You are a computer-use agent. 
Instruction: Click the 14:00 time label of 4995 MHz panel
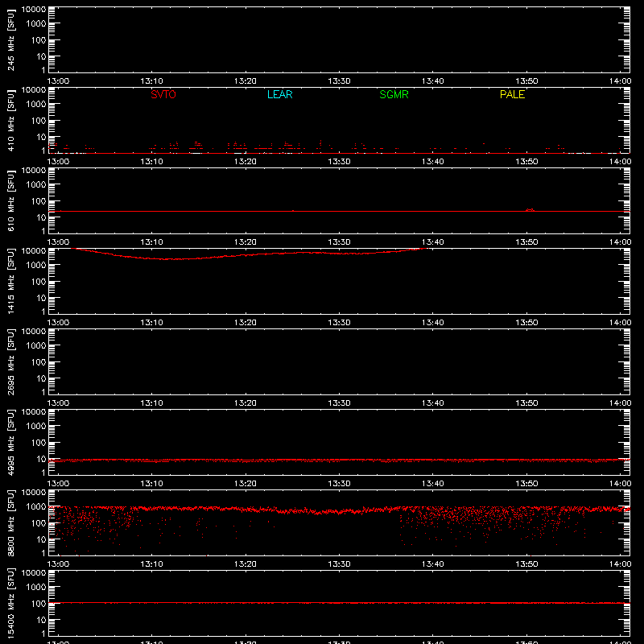click(x=620, y=484)
